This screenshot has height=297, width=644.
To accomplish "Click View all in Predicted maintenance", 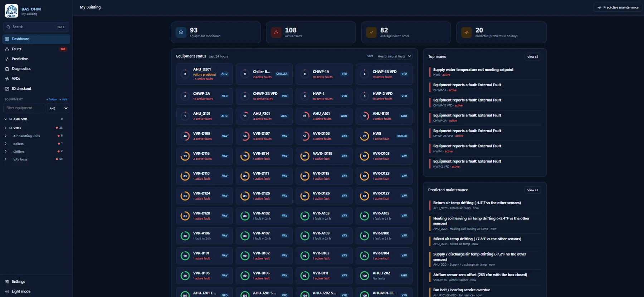I will click(532, 190).
